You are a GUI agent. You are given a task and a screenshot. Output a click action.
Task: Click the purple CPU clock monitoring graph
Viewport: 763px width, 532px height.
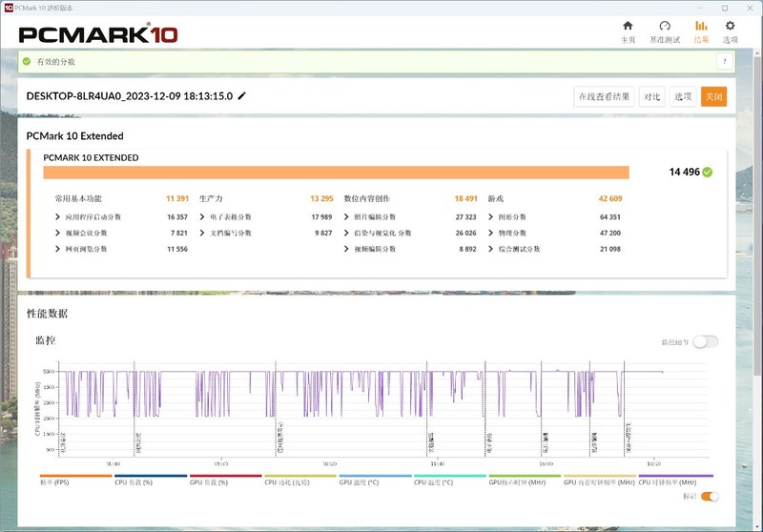pyautogui.click(x=383, y=408)
